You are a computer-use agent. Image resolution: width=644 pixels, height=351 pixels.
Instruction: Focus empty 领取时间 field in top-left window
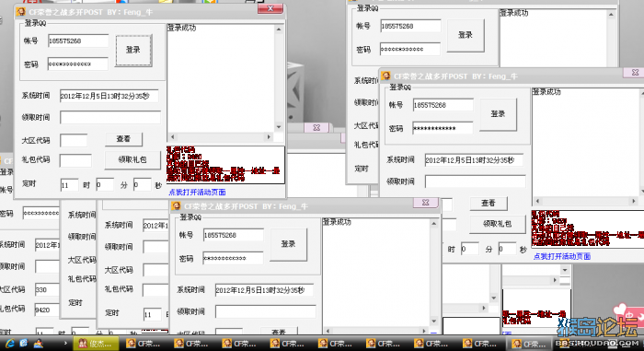pos(110,117)
